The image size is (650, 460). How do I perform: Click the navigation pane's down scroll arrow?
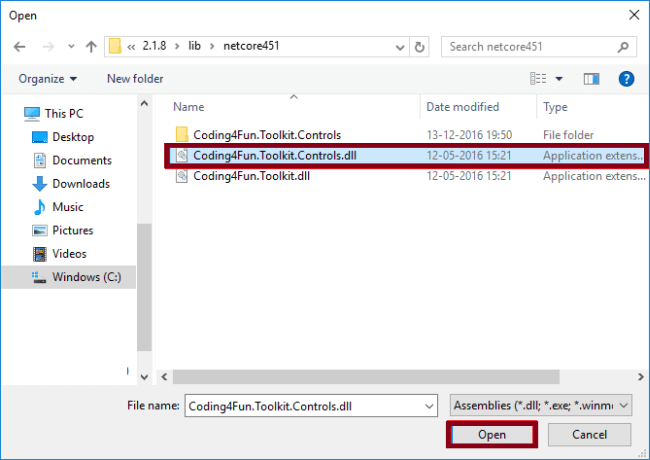coord(144,377)
